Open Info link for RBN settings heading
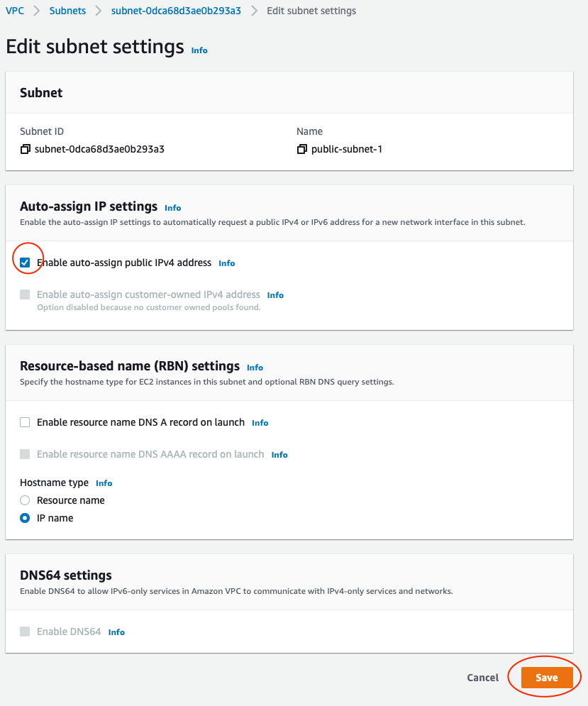This screenshot has width=588, height=706. click(255, 368)
